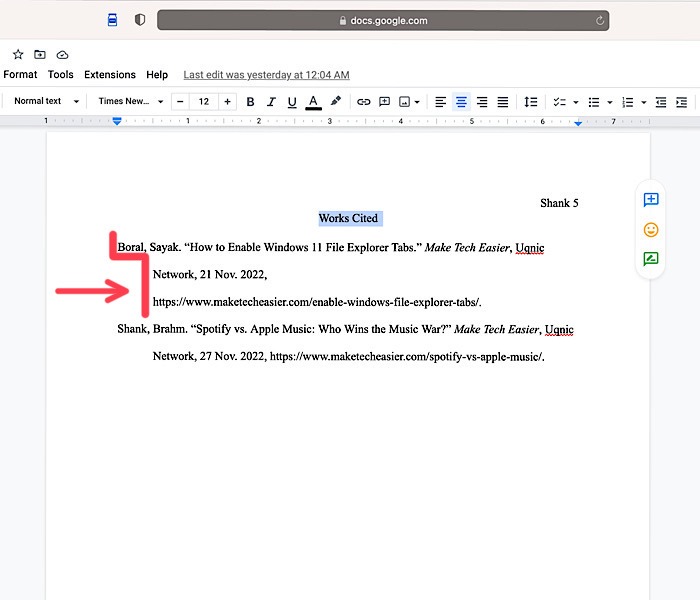Screen dimensions: 700x600
Task: Expand the bulleted list options arrow
Action: coord(609,102)
